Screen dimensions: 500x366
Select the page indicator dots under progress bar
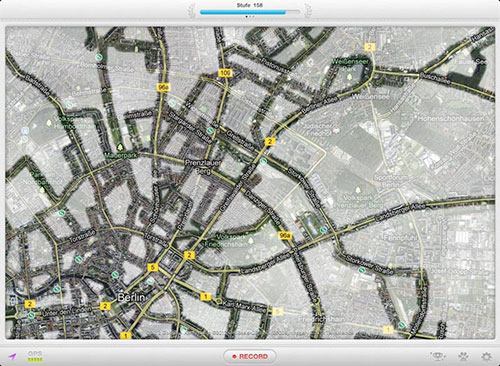point(250,16)
